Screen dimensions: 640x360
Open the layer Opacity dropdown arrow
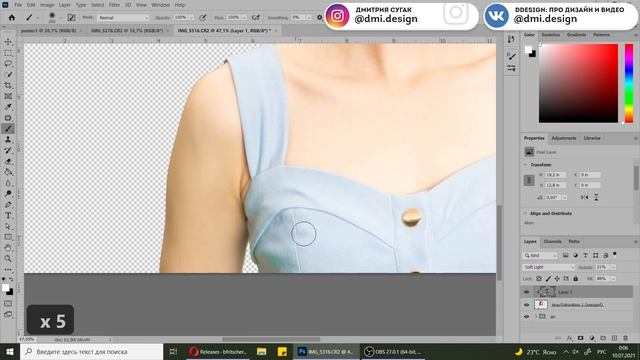click(x=613, y=267)
